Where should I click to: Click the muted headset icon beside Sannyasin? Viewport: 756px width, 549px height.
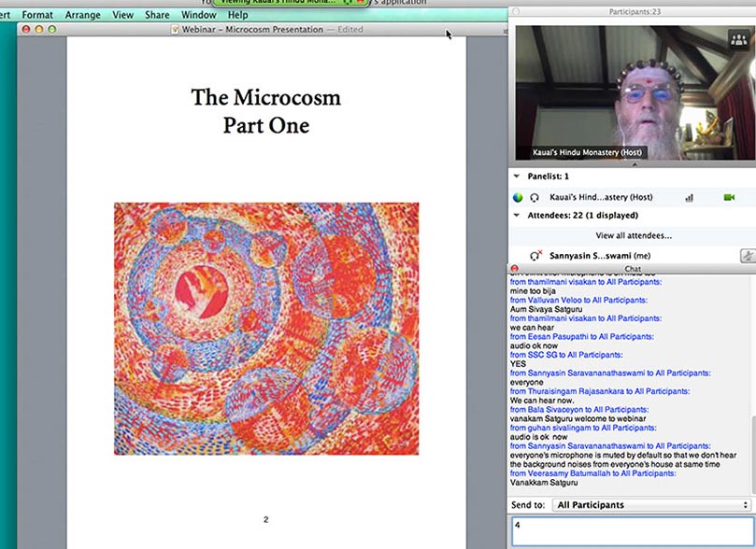point(535,255)
